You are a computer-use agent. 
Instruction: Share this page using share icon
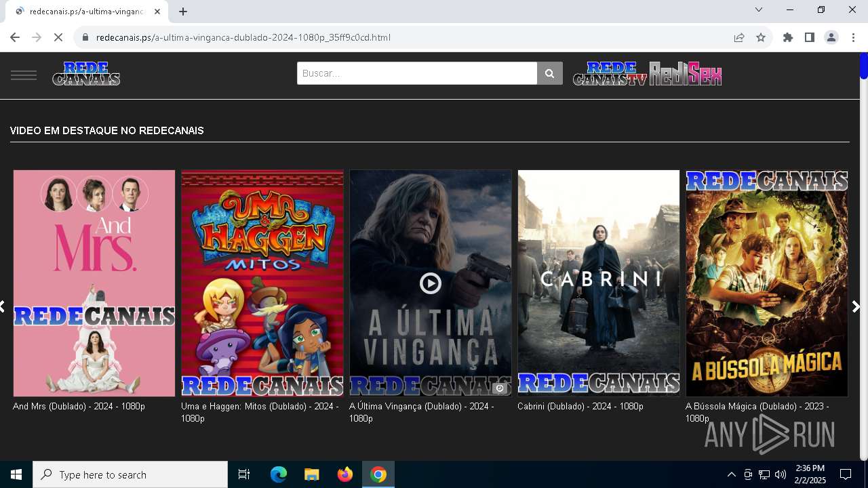[739, 37]
